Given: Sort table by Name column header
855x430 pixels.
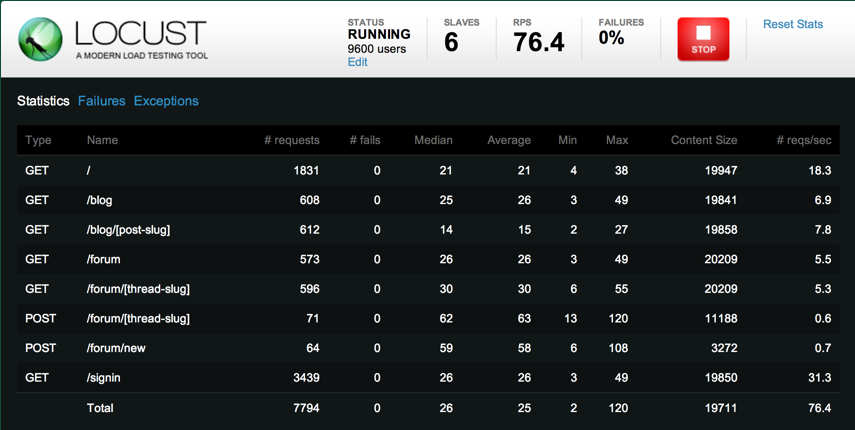Looking at the screenshot, I should click(103, 140).
